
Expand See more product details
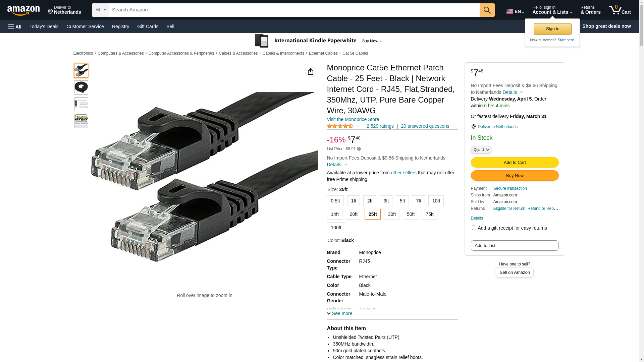(x=339, y=313)
